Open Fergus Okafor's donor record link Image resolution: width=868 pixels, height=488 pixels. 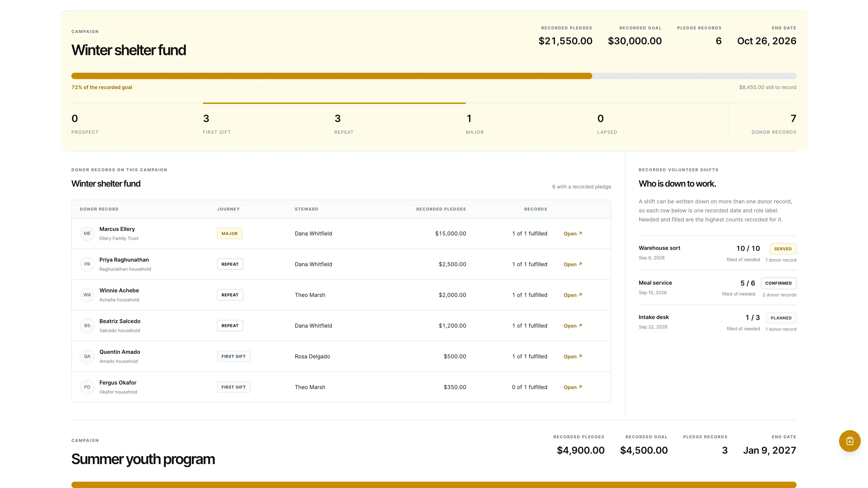click(x=573, y=387)
